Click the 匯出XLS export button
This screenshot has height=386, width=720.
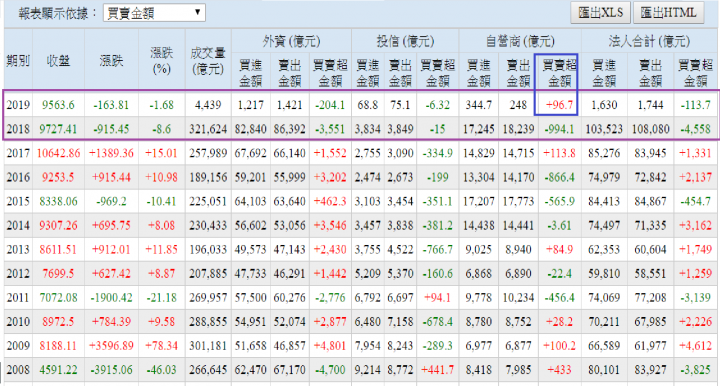[601, 12]
